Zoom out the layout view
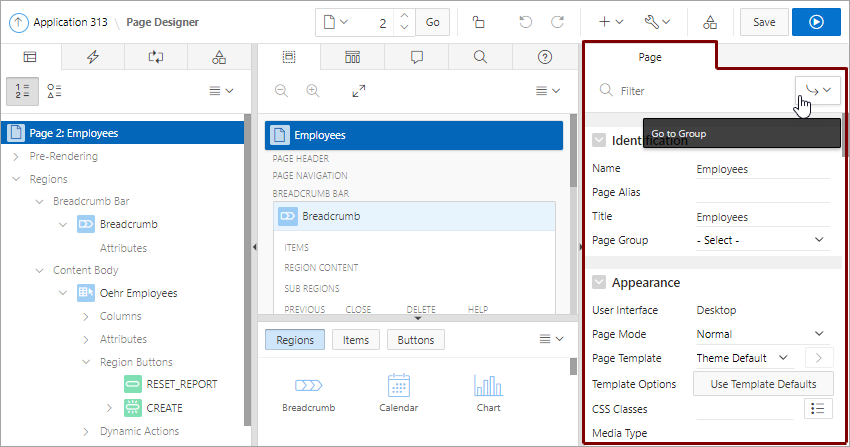 point(281,91)
